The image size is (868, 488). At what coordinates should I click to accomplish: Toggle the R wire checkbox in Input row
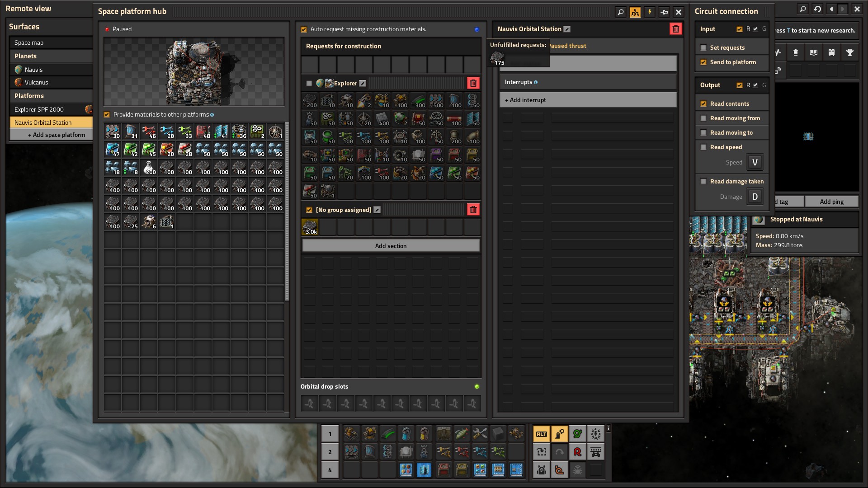[x=740, y=29]
